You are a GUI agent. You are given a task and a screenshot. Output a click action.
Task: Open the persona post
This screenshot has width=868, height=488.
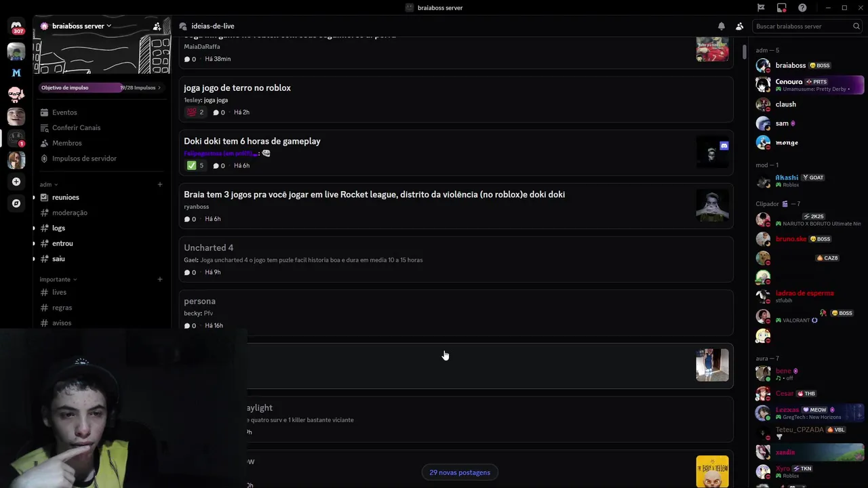456,312
